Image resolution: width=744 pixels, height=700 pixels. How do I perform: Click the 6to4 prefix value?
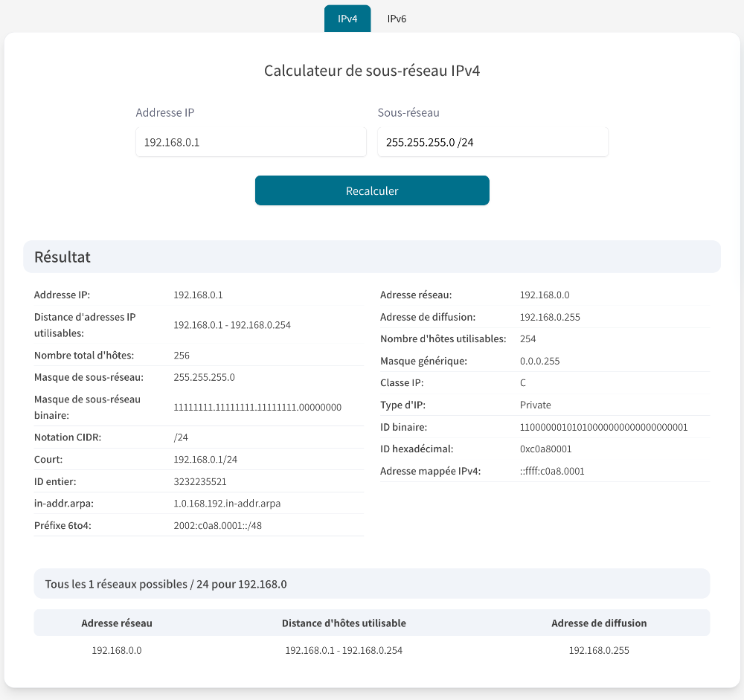point(217,526)
